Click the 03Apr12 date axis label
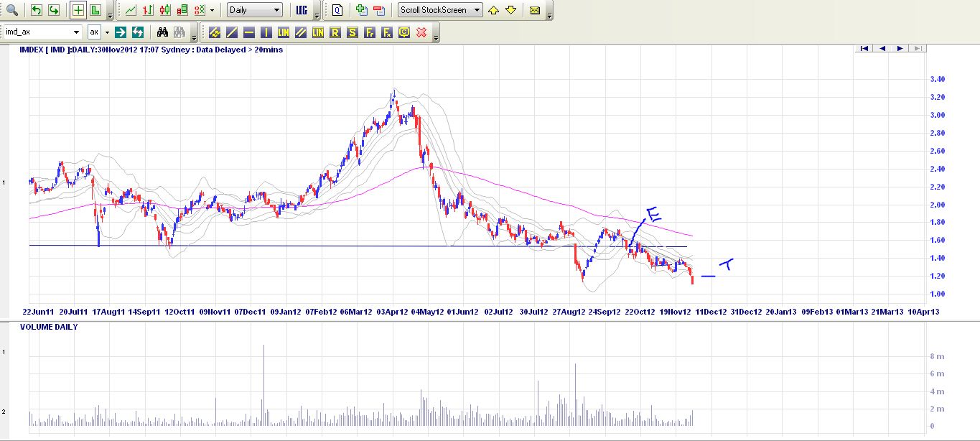 [392, 312]
